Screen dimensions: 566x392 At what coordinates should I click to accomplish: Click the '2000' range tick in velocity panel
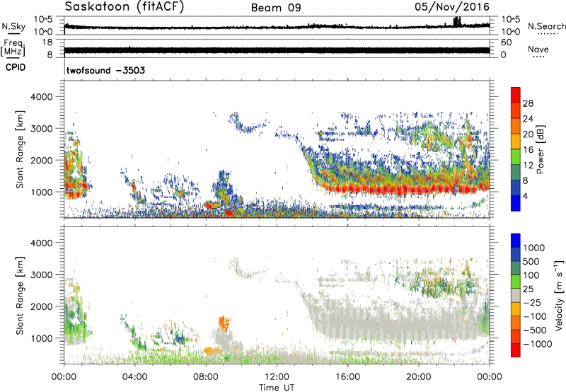41,306
